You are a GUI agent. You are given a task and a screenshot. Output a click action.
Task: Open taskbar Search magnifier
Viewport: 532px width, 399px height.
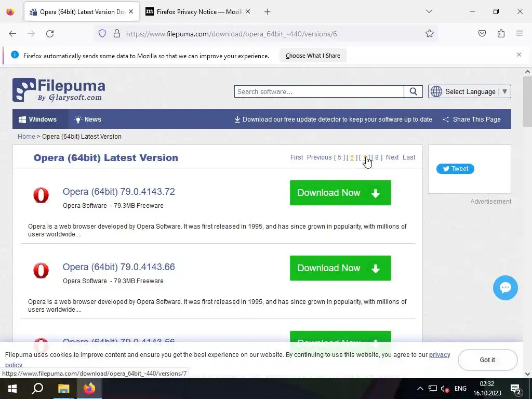pyautogui.click(x=37, y=389)
